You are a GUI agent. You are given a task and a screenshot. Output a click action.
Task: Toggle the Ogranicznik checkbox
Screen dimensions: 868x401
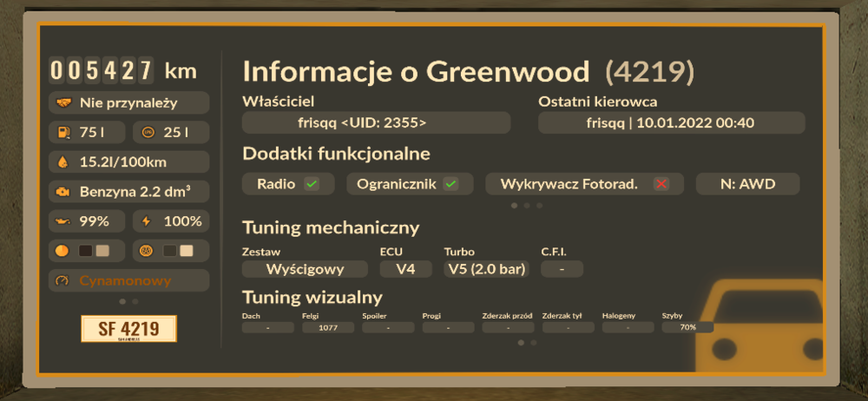click(451, 184)
